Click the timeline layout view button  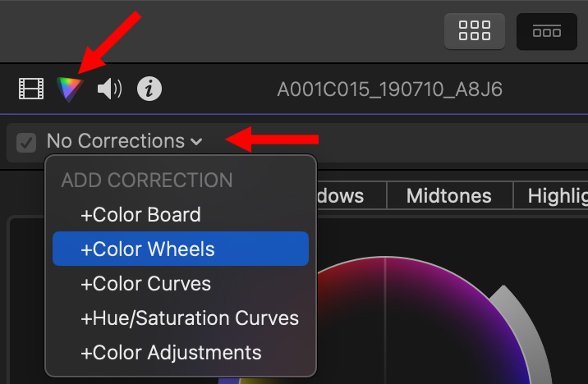[x=546, y=31]
